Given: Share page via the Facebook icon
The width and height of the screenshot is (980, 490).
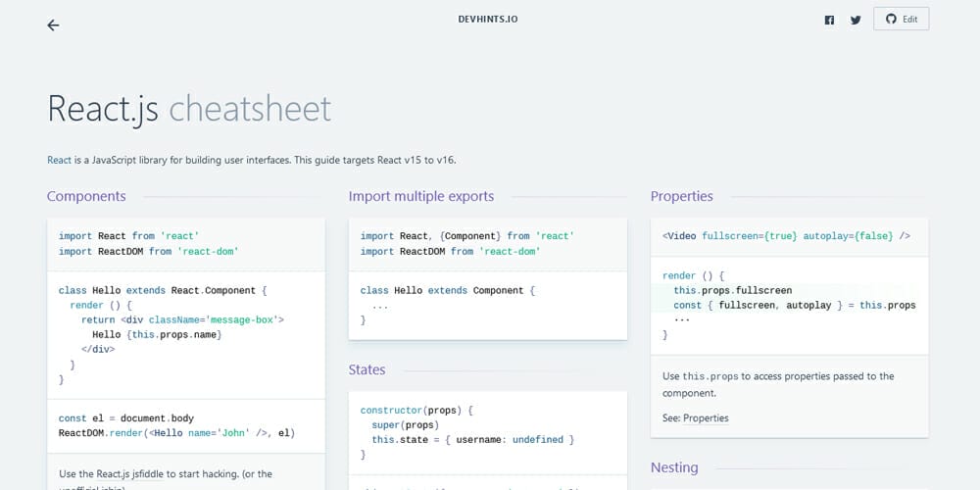Looking at the screenshot, I should (829, 20).
